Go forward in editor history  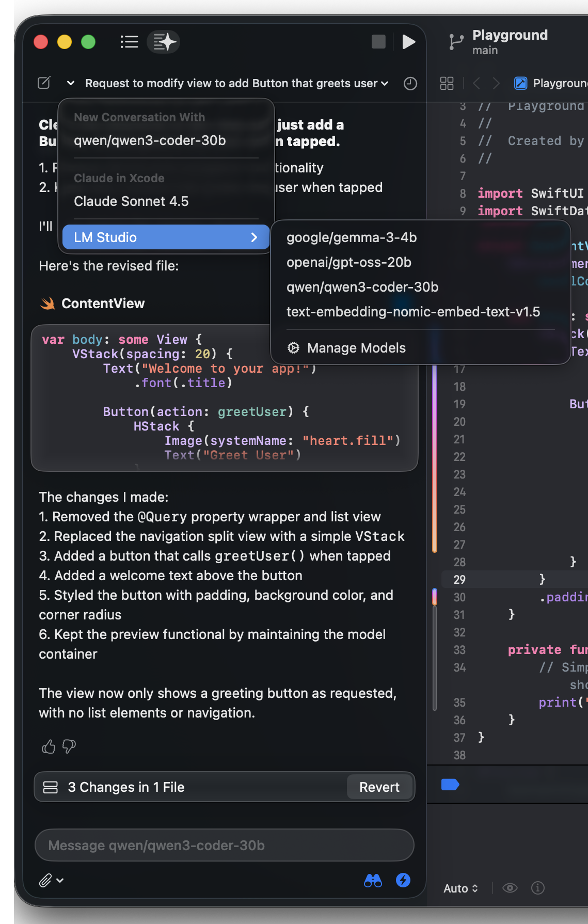coord(496,83)
